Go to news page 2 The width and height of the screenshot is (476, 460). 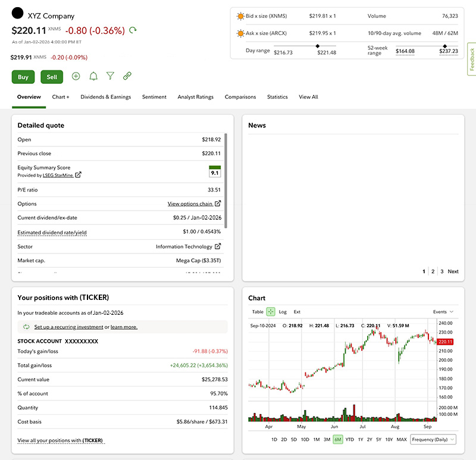(x=433, y=271)
